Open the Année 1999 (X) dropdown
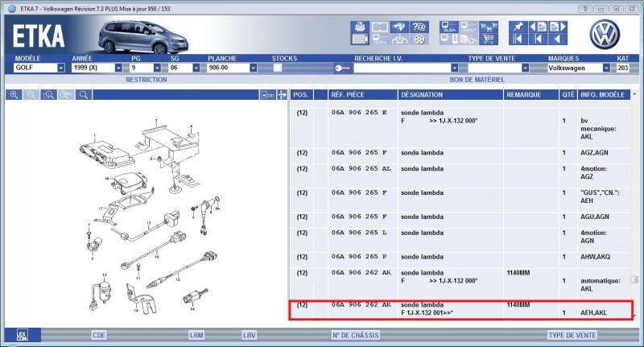Screen dimensions: 644x347 (x=118, y=68)
